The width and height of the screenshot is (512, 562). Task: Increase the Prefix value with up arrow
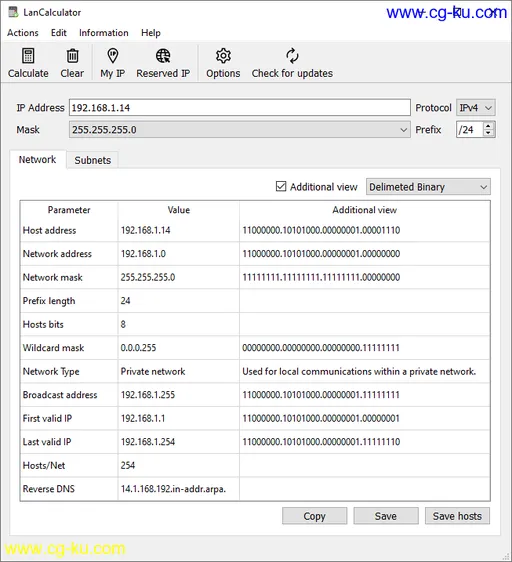[488, 125]
